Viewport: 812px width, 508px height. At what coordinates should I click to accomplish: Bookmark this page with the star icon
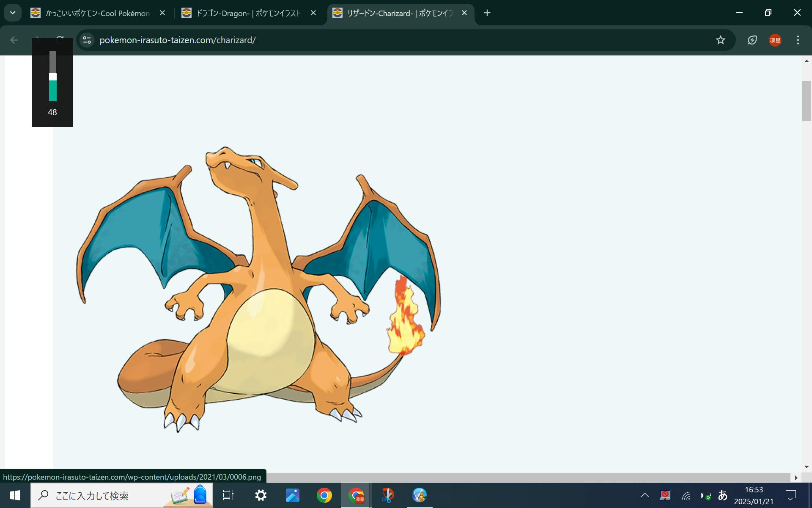click(x=720, y=40)
